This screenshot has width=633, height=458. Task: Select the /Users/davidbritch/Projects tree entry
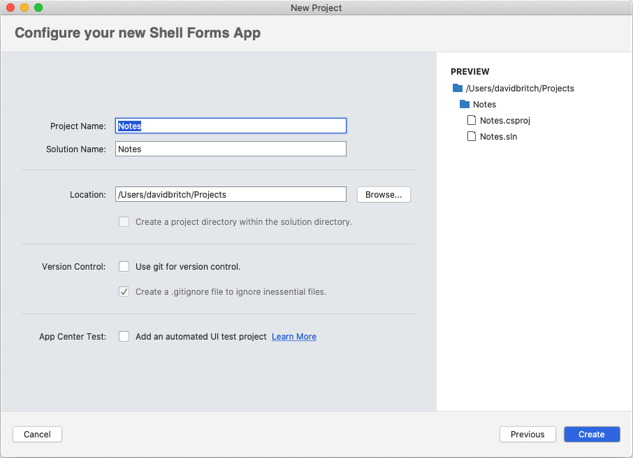[520, 88]
